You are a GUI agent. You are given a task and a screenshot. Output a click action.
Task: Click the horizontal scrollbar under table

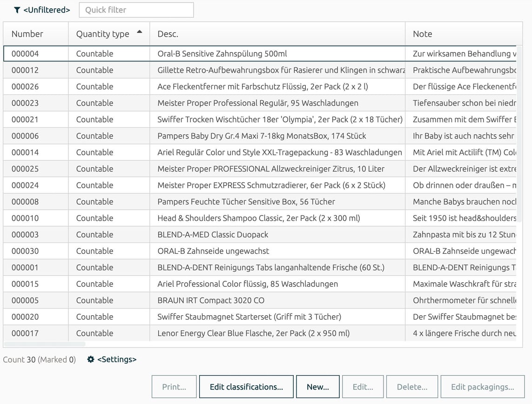tap(44, 344)
